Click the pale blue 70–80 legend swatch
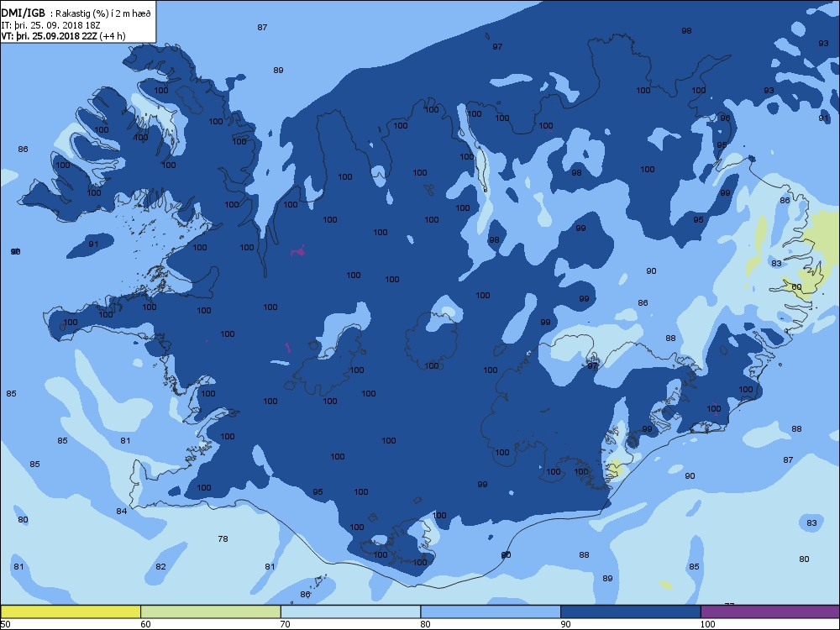 pyautogui.click(x=351, y=612)
